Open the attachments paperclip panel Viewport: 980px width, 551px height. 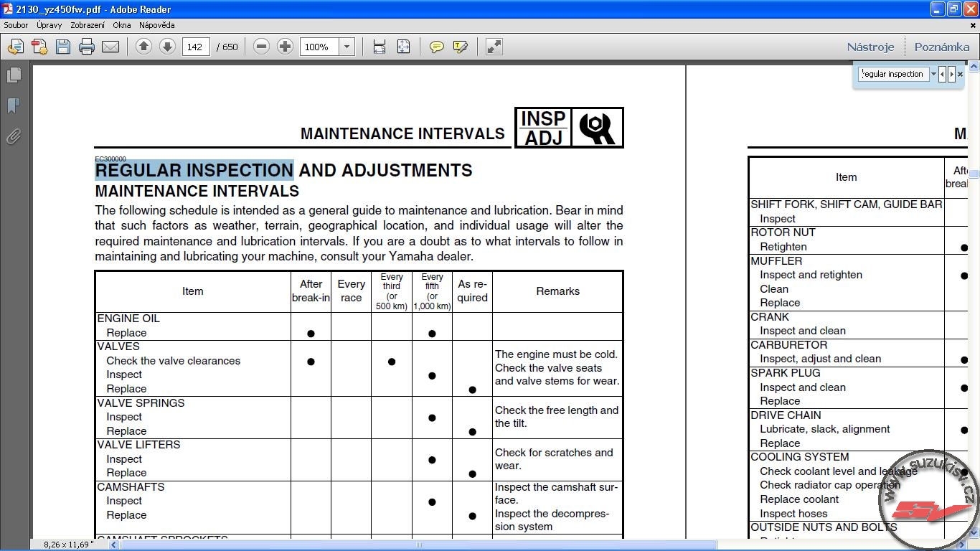point(14,136)
